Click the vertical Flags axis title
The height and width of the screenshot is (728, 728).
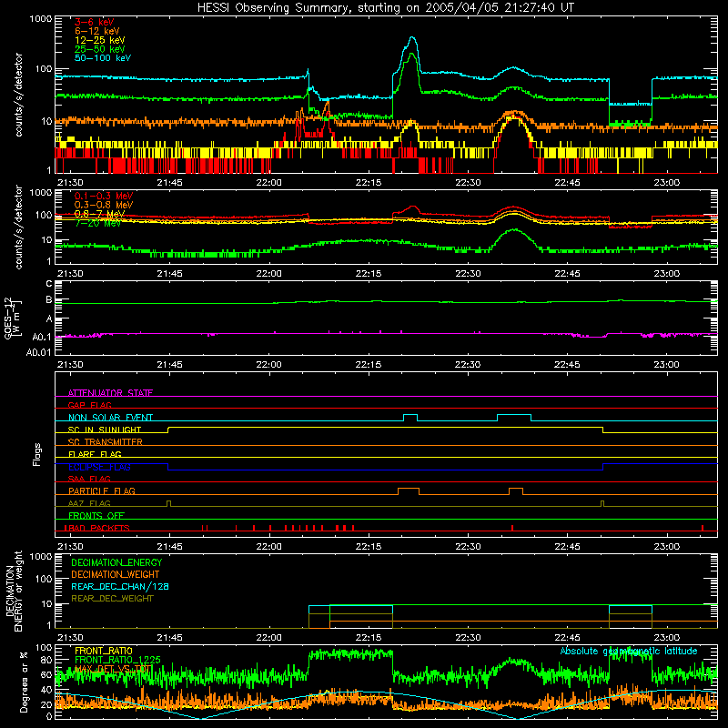36,454
